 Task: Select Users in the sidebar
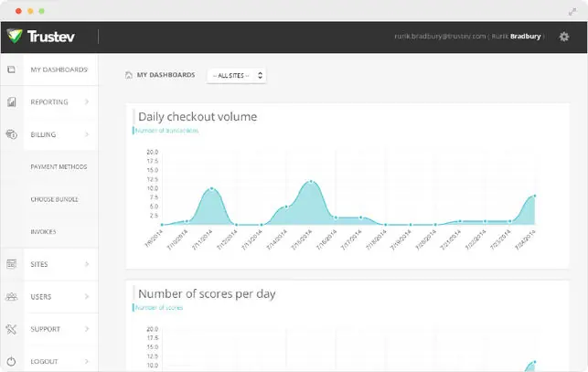click(41, 297)
